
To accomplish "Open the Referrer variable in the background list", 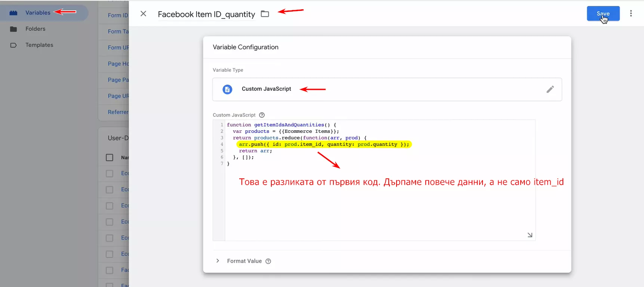I will (x=118, y=112).
